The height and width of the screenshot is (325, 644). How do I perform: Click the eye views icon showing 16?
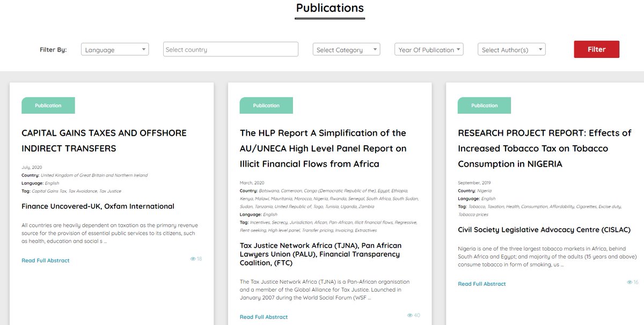coord(630,282)
